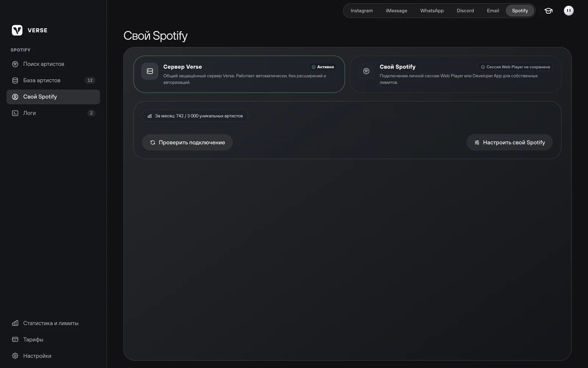Click the sliders icon in Настроить свой Spotify
588x368 pixels.
pos(477,142)
